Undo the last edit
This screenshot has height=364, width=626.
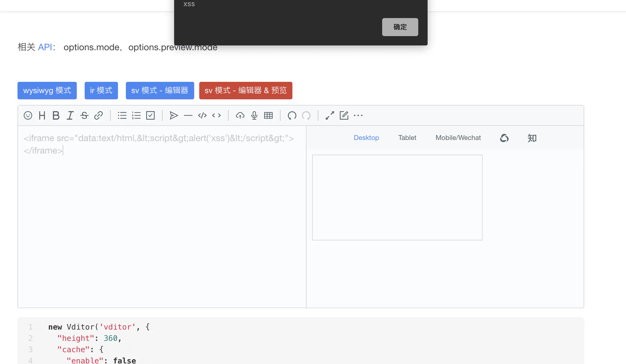pos(292,115)
